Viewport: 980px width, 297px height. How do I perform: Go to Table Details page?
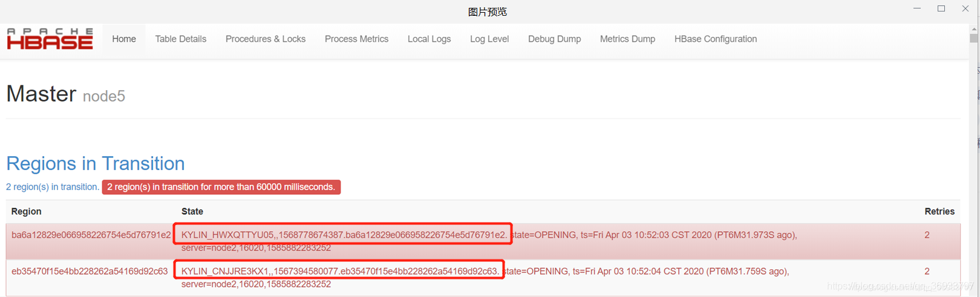point(181,39)
